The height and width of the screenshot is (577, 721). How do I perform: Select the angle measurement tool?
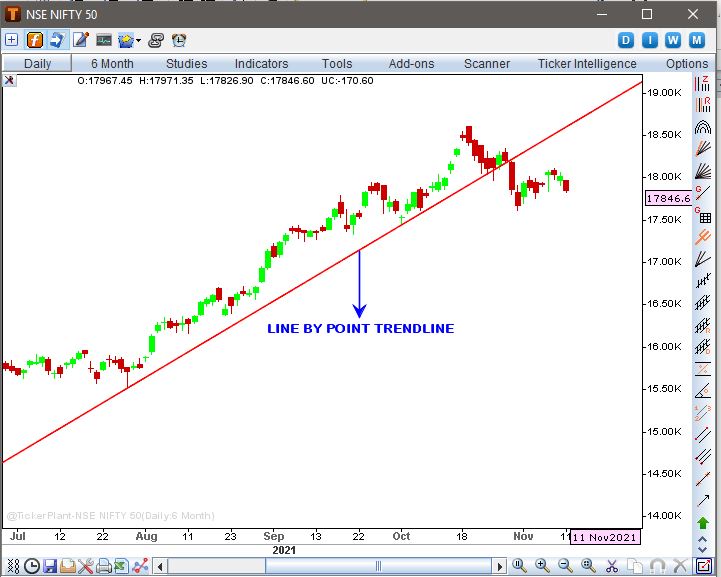pos(702,391)
